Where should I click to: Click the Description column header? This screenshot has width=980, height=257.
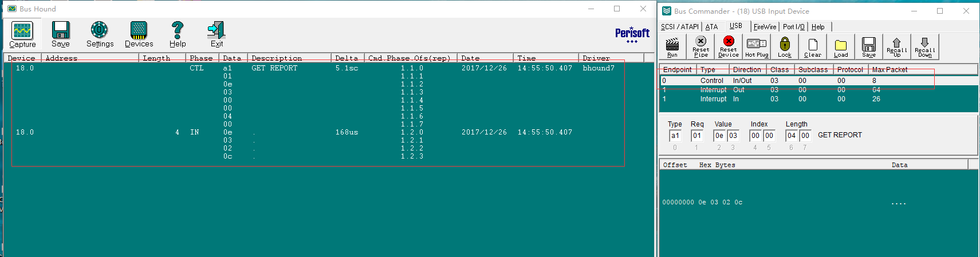289,58
